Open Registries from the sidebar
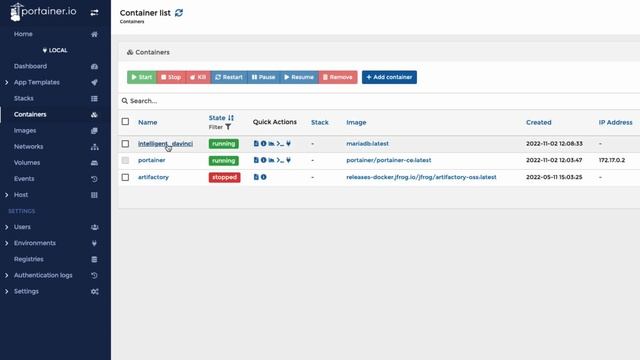Screen dimensions: 640x360 point(29,259)
